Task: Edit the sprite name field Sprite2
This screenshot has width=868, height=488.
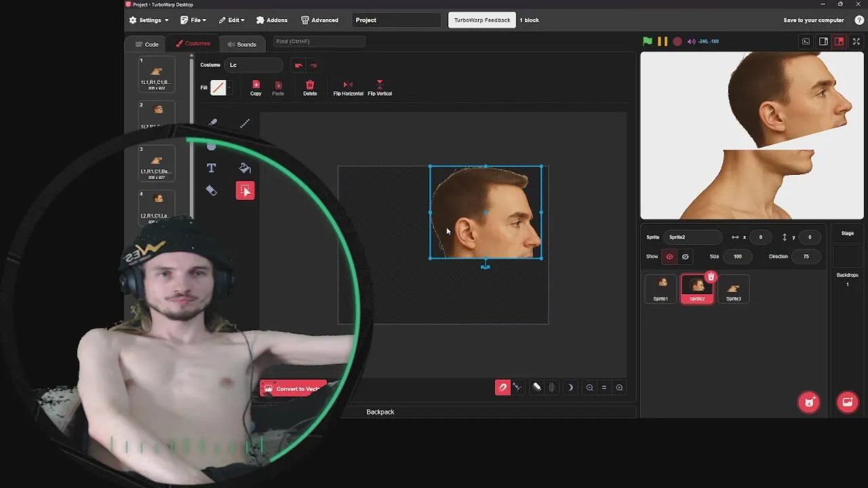Action: point(693,237)
